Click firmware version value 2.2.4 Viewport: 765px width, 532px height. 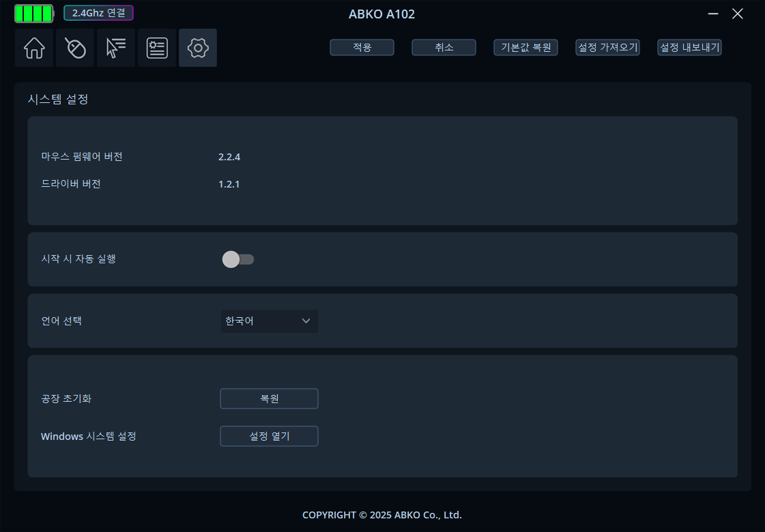click(229, 157)
